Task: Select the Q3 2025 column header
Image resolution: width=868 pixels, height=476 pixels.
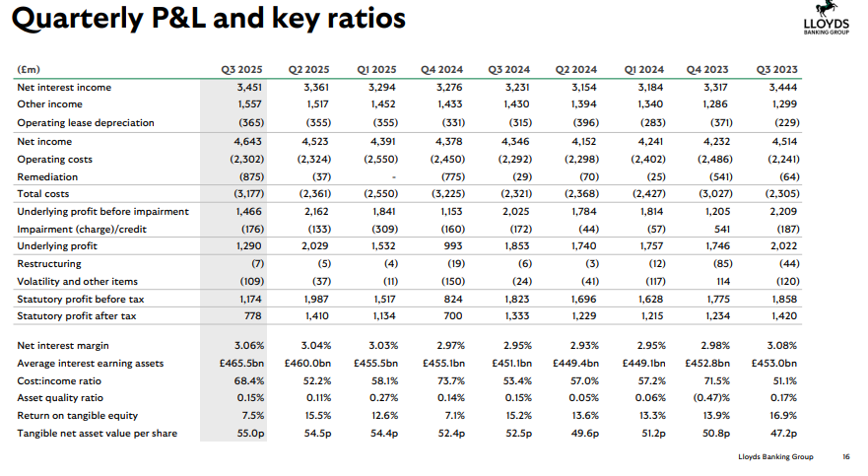Action: click(x=241, y=69)
